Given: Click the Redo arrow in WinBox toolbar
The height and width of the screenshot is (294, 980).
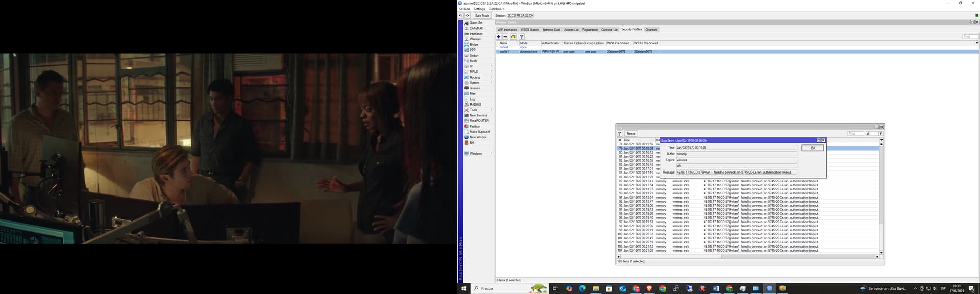Looking at the screenshot, I should 467,16.
